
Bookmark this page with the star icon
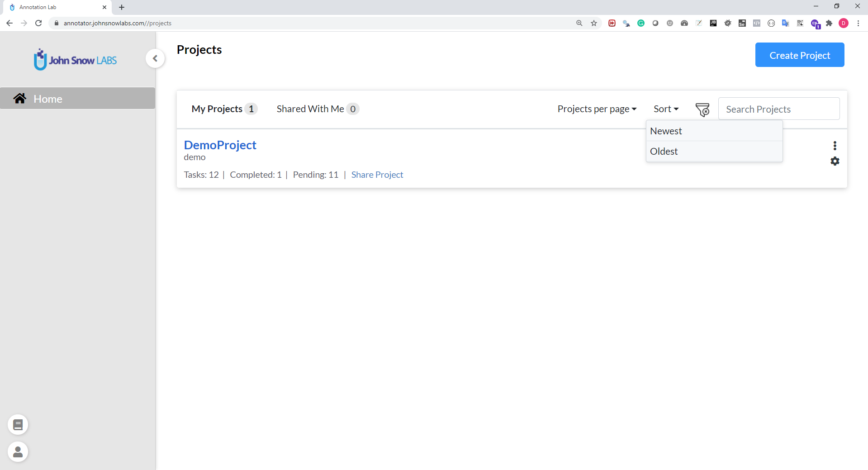pos(594,23)
